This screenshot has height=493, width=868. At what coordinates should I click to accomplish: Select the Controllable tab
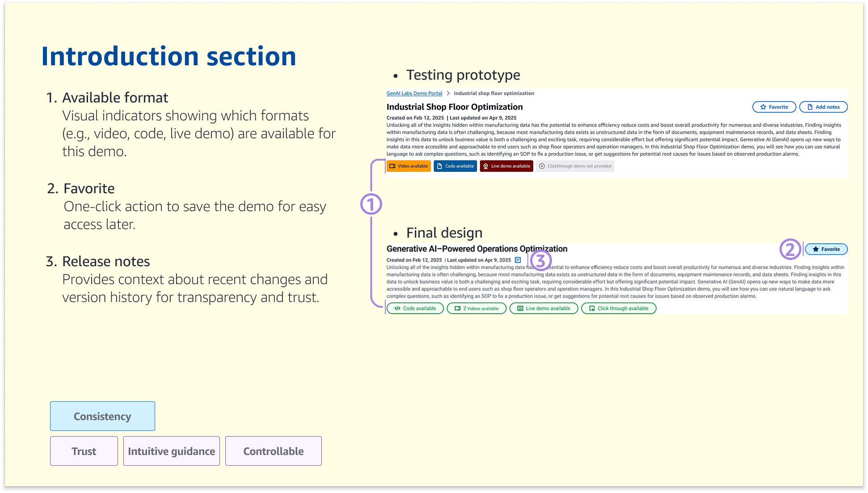[273, 451]
